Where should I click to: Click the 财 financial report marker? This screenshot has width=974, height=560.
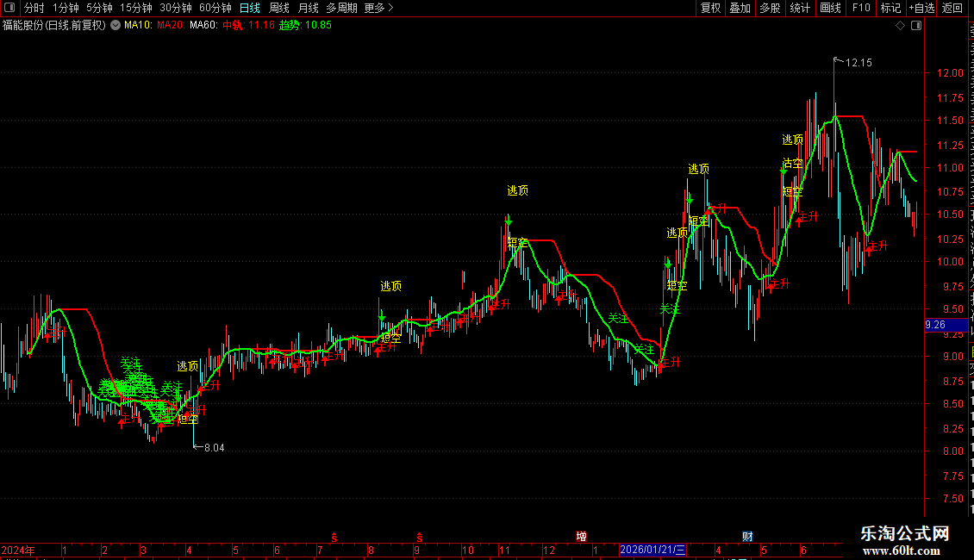(x=747, y=537)
